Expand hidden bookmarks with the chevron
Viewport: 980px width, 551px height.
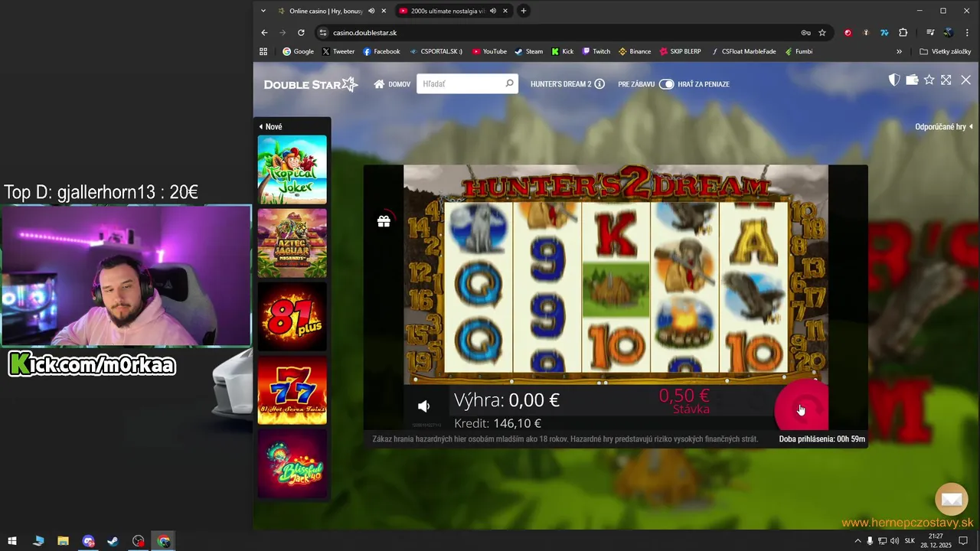[x=899, y=51]
